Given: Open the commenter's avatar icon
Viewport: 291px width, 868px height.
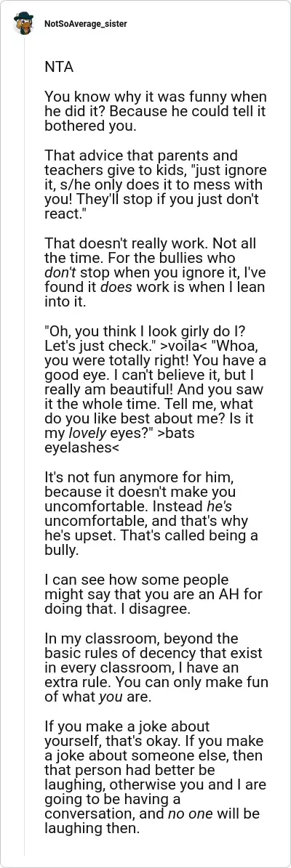Looking at the screenshot, I should point(24,24).
